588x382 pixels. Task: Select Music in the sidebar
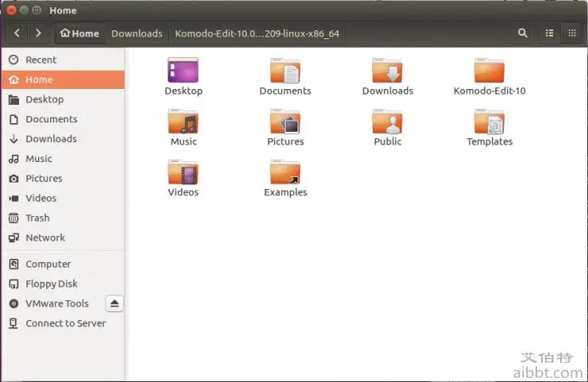pos(64,159)
